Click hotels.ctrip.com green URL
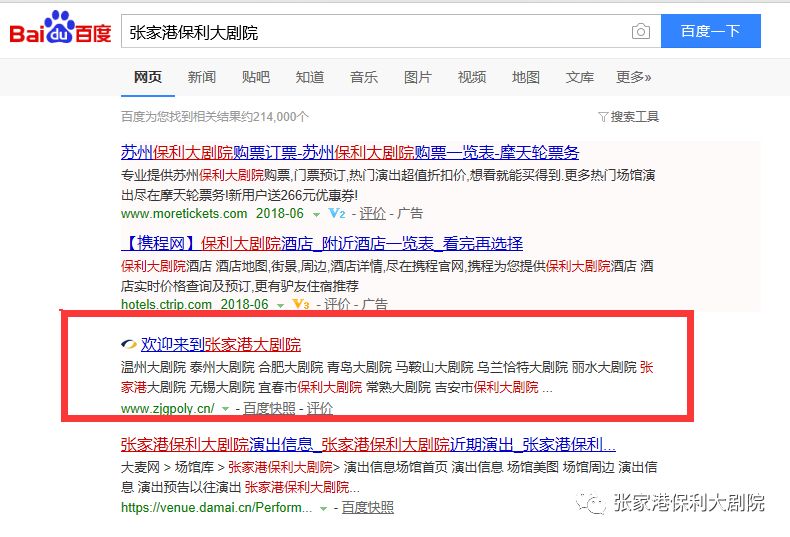The height and width of the screenshot is (537, 790). [x=166, y=304]
